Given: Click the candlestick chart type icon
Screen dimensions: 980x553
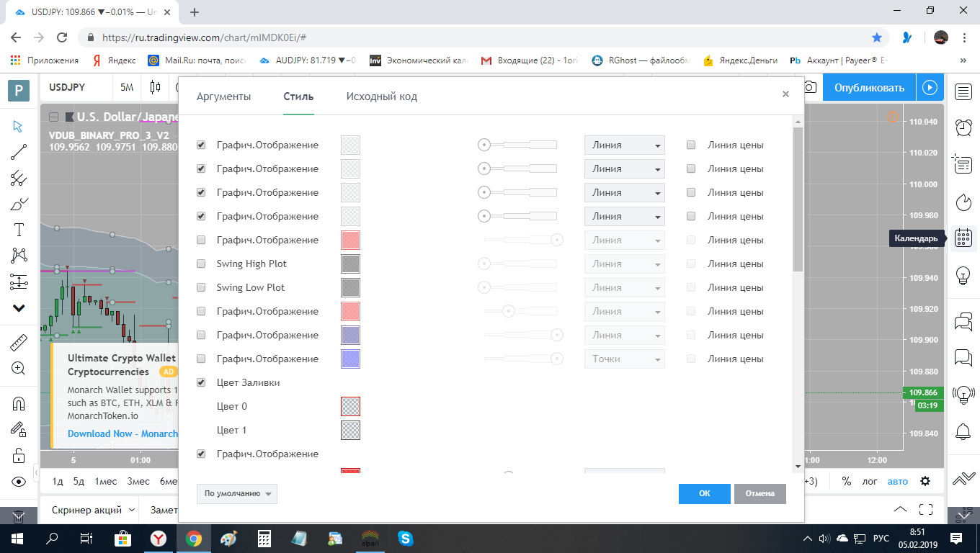Looking at the screenshot, I should pos(155,87).
